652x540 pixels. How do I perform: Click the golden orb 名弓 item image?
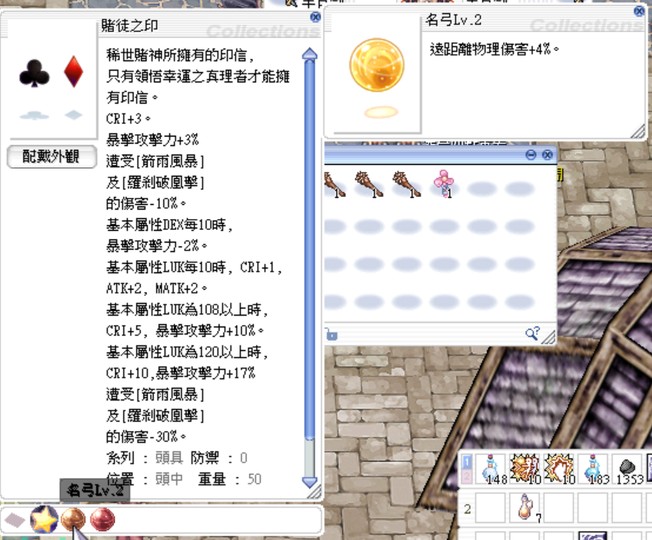(x=376, y=65)
